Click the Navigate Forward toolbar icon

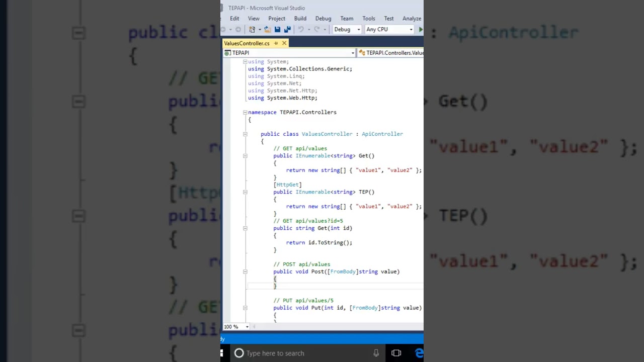tap(238, 30)
